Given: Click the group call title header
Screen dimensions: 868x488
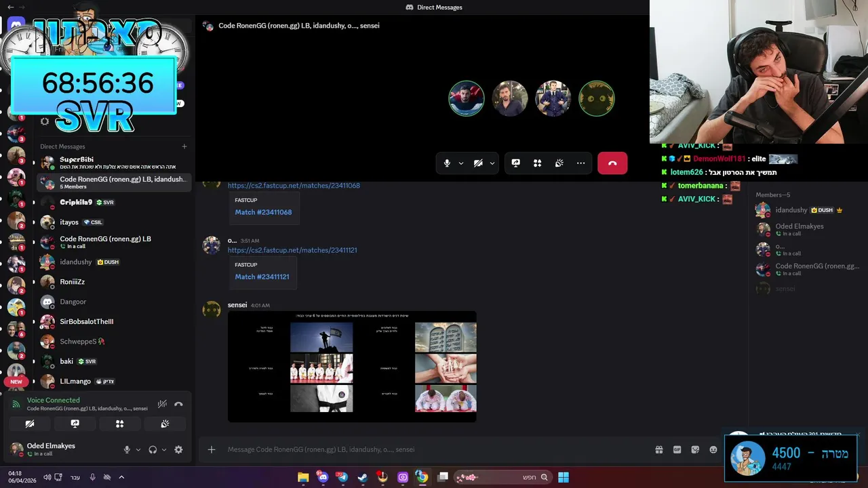Looking at the screenshot, I should click(x=298, y=26).
